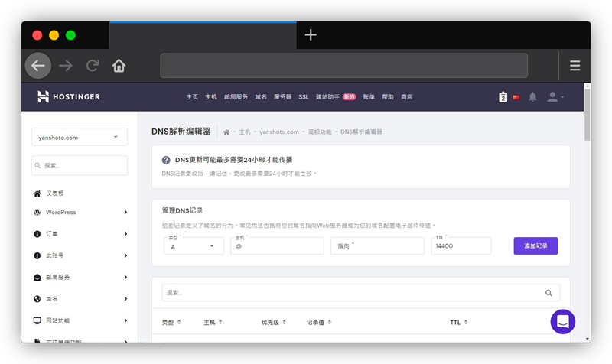Expand the 网站功能 sidebar chevron
Screen dimensions: 612x364
pos(125,320)
